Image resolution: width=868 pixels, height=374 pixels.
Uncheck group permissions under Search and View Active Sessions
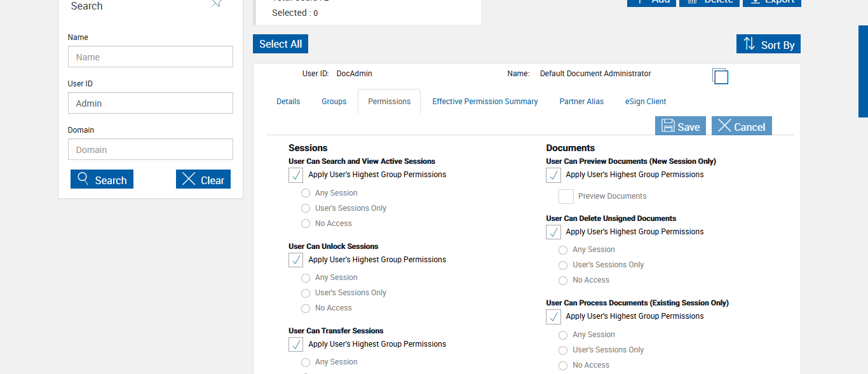[295, 175]
